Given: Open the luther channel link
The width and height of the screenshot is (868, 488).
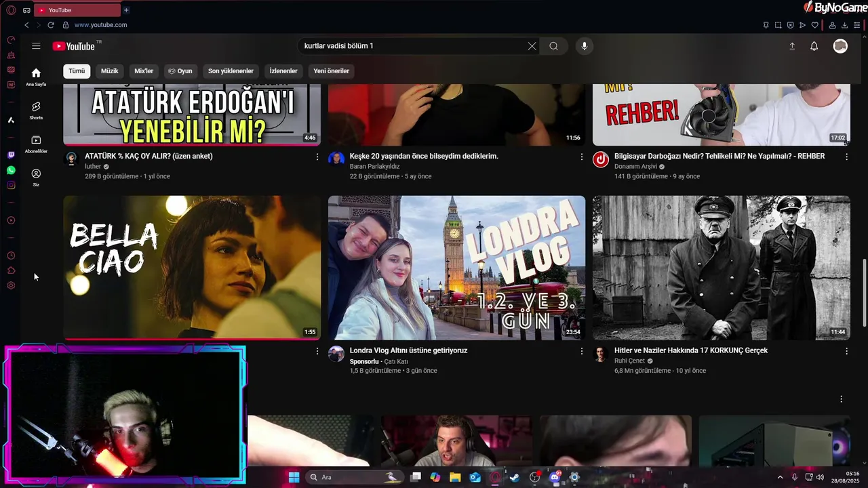Looking at the screenshot, I should pyautogui.click(x=93, y=166).
